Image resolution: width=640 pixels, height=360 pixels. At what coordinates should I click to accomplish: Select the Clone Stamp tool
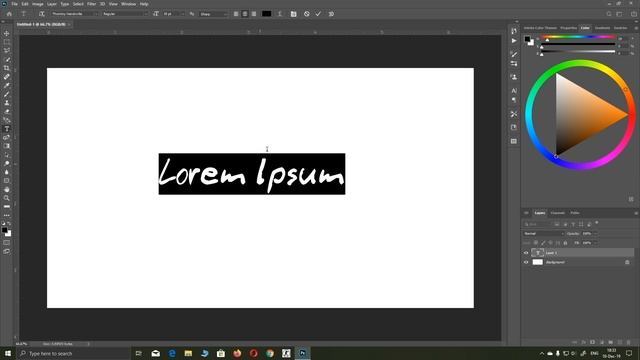(7, 103)
